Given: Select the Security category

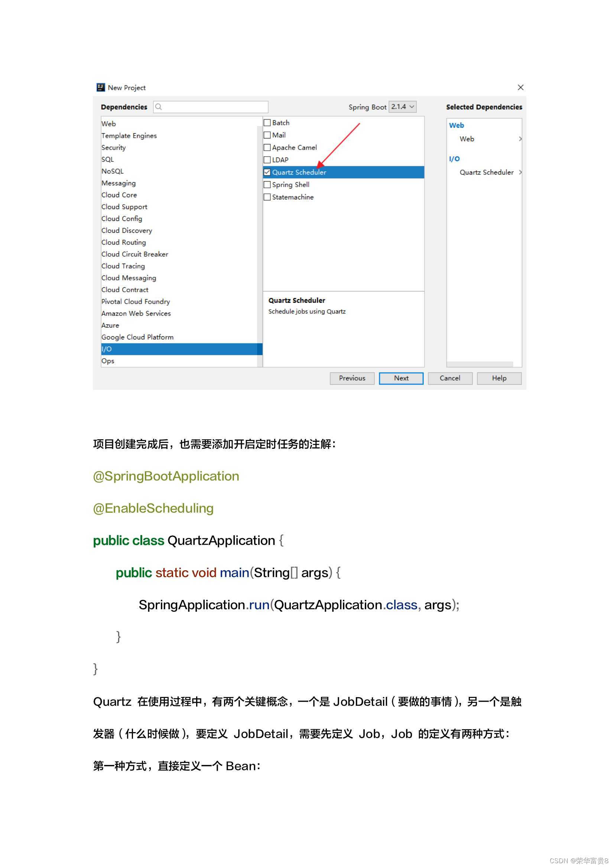Looking at the screenshot, I should [x=114, y=147].
